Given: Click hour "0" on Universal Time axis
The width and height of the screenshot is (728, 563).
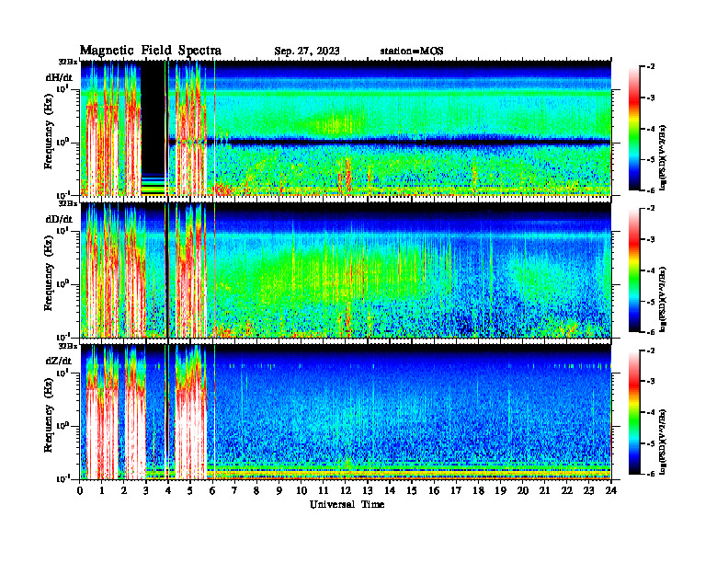Looking at the screenshot, I should click(80, 491).
